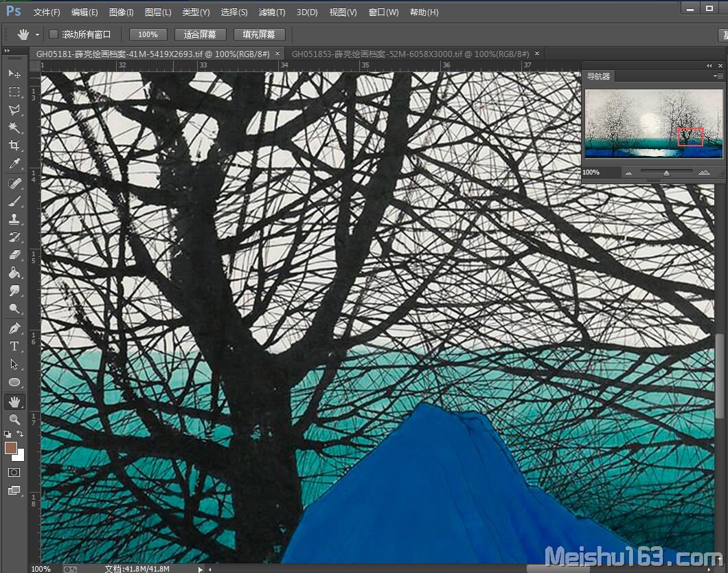Screen dimensions: 728x573
Task: Open the 帮助(H) menu
Action: (424, 12)
